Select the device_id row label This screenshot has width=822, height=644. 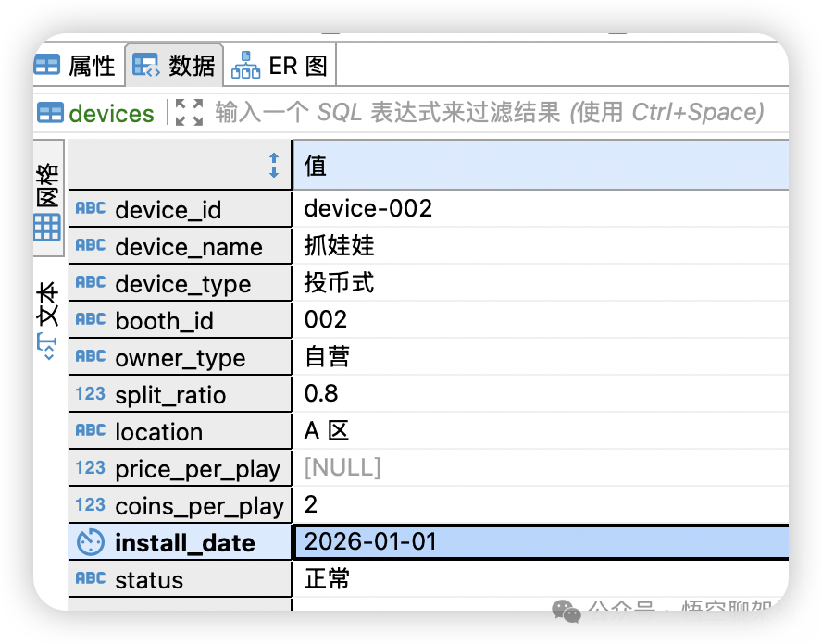(180, 209)
